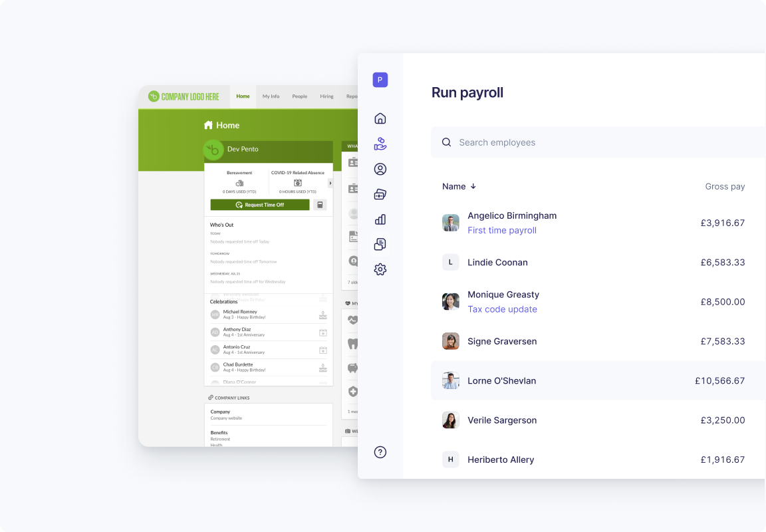Click the AD avatar for Anthony Diaz
Screen dimensions: 766x532
tap(215, 332)
